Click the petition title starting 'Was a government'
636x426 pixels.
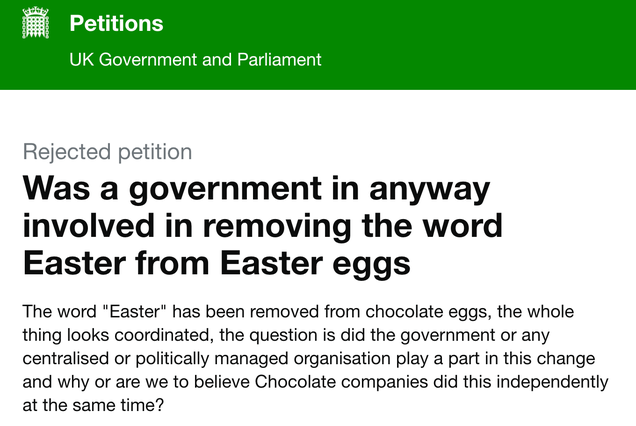coord(262,226)
